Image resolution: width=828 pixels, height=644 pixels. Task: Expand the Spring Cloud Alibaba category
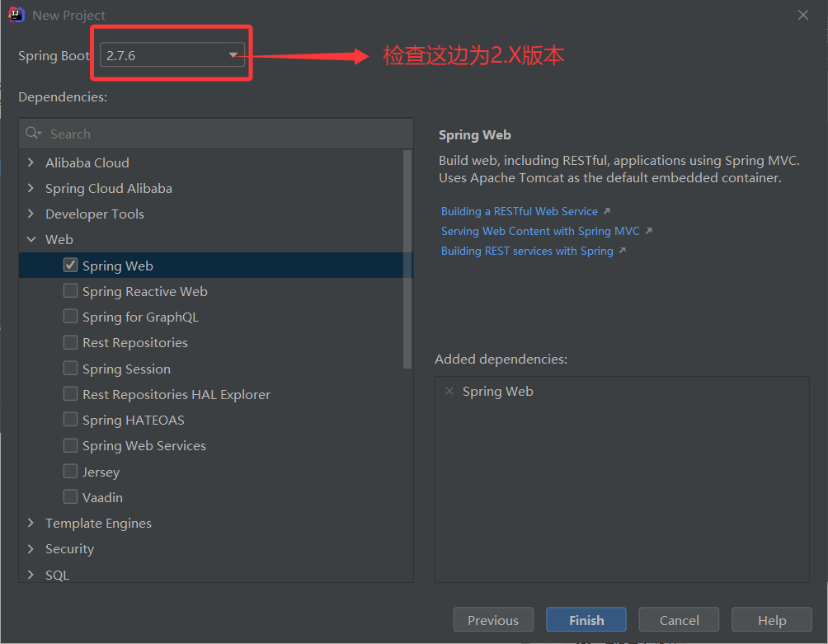(31, 188)
